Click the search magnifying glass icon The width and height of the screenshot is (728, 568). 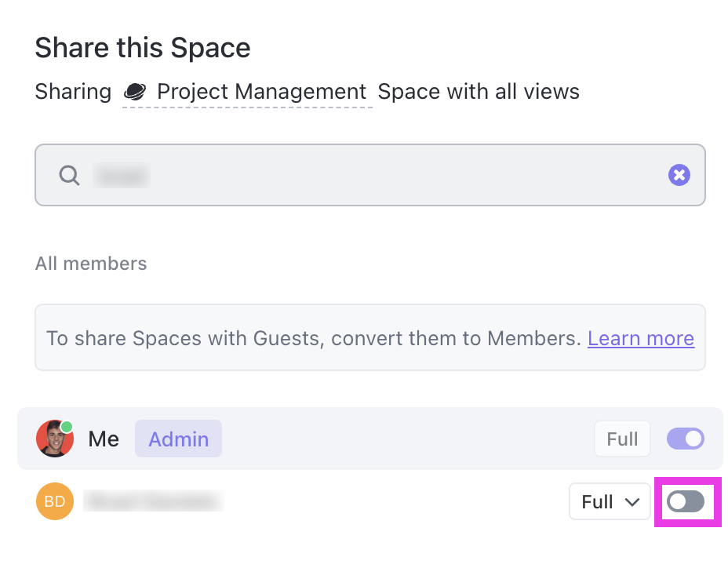(x=69, y=175)
